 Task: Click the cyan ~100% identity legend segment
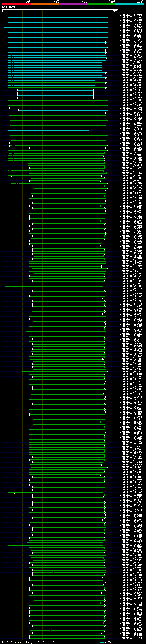tap(130, 4)
